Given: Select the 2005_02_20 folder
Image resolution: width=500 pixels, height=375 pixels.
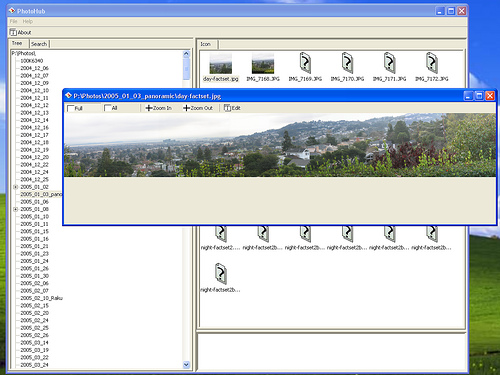Looking at the screenshot, I should point(34,313).
